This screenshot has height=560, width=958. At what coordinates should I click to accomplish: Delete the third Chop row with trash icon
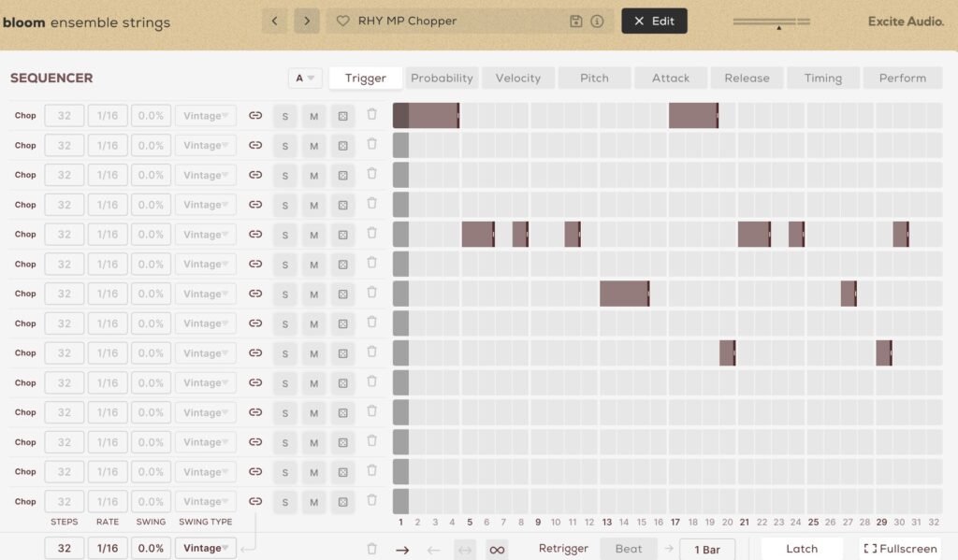(x=371, y=174)
